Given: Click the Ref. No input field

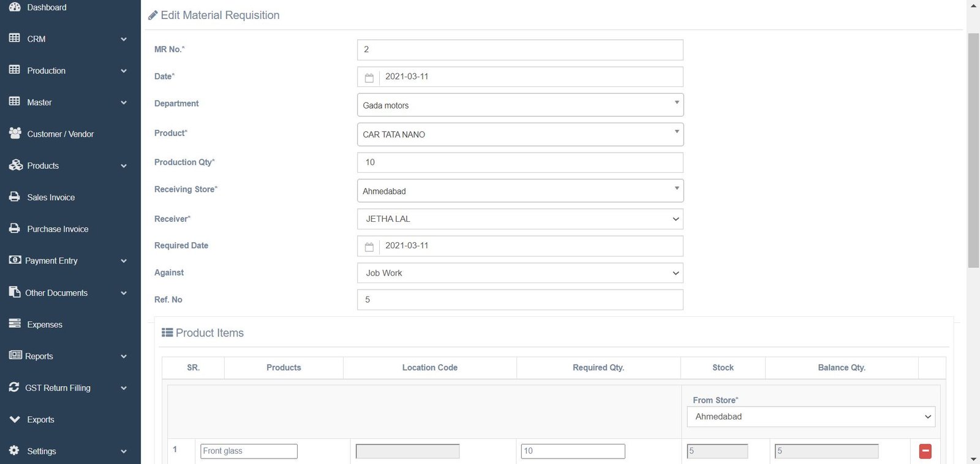Looking at the screenshot, I should pos(520,300).
